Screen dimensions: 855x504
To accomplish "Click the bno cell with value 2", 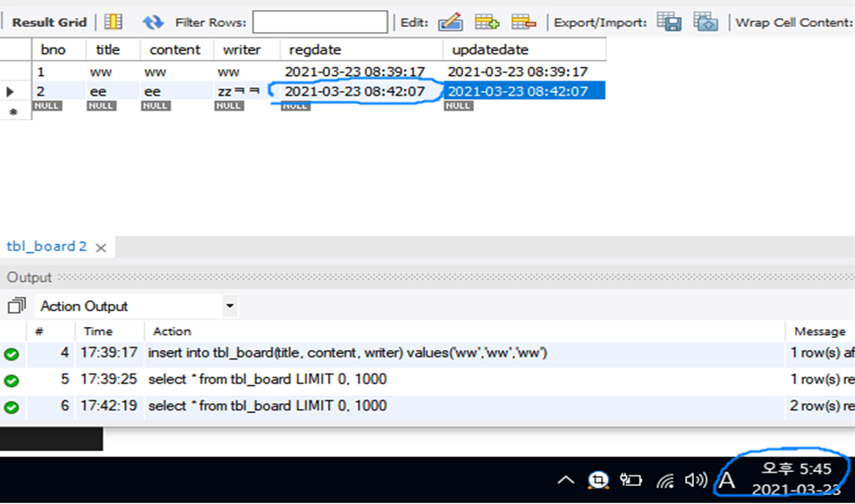I will 59,91.
